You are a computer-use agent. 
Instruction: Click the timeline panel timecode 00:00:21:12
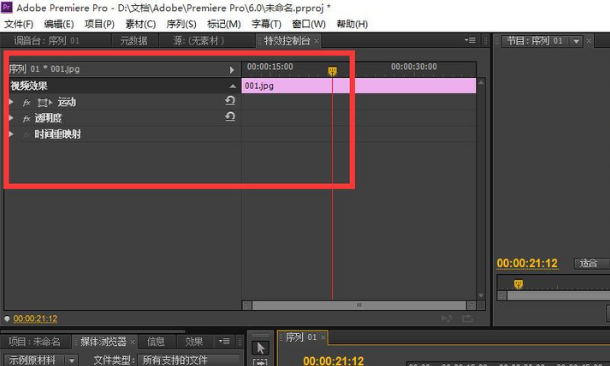[334, 361]
